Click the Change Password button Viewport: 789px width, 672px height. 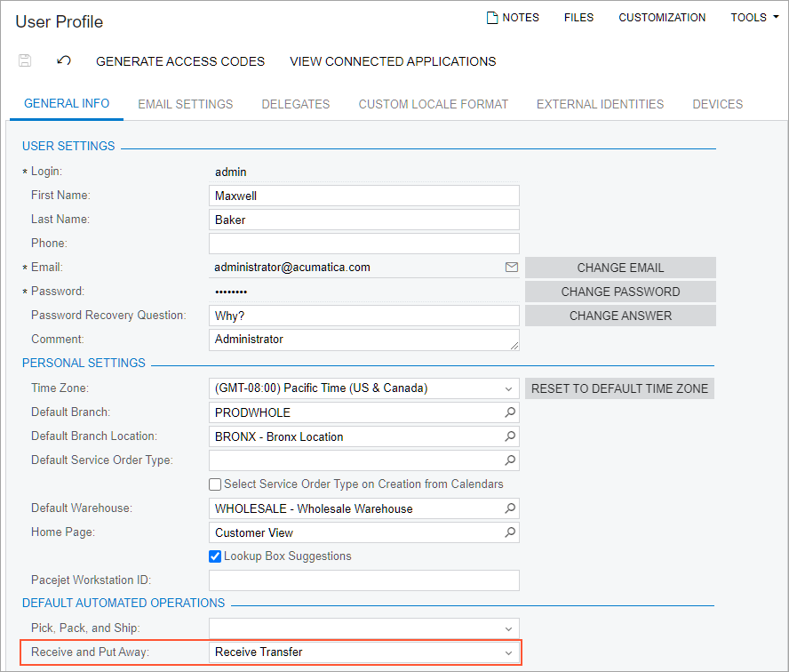620,292
